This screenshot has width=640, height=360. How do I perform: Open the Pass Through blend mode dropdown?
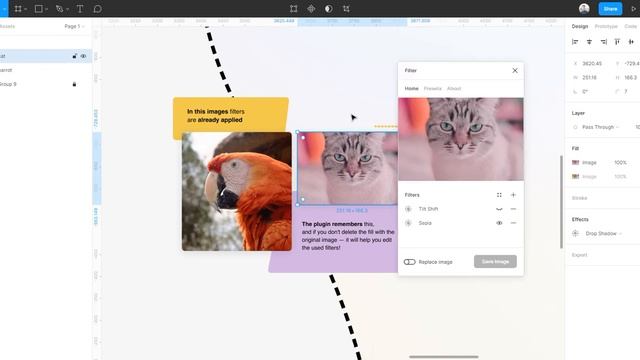coord(600,127)
